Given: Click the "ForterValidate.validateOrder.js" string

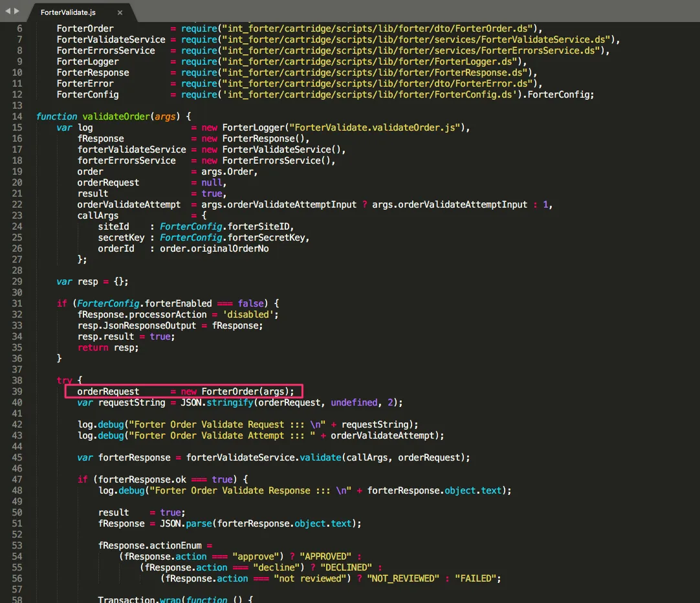Looking at the screenshot, I should pyautogui.click(x=375, y=127).
